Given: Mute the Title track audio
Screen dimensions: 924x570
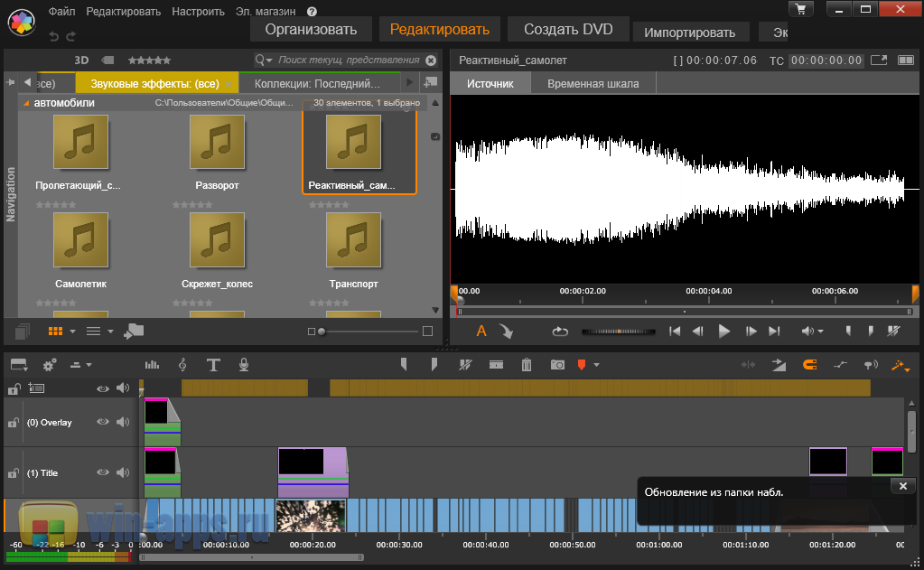Looking at the screenshot, I should 122,472.
